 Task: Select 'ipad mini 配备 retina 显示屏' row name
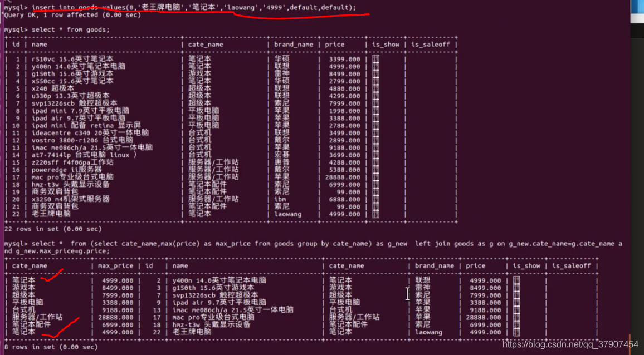[86, 125]
